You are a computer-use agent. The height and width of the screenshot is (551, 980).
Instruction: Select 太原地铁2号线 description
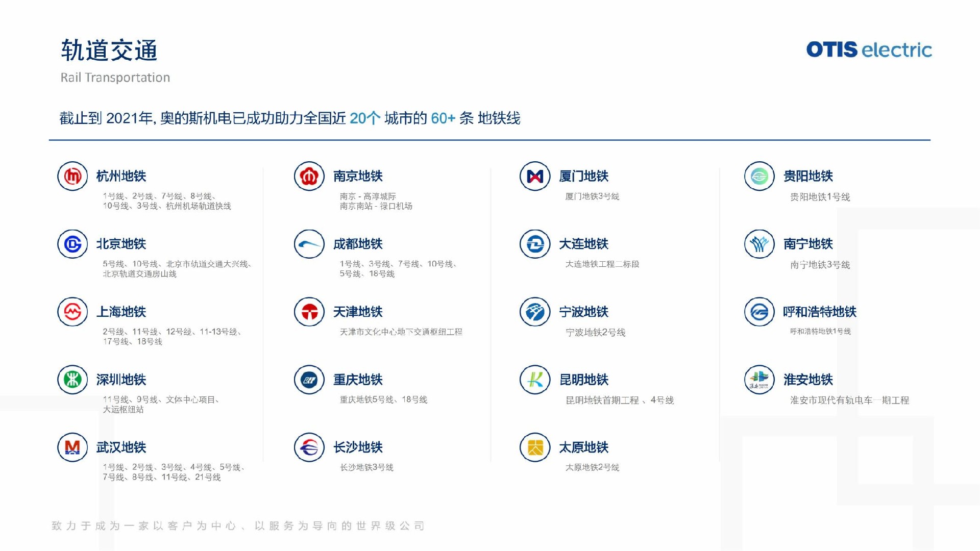(x=592, y=468)
